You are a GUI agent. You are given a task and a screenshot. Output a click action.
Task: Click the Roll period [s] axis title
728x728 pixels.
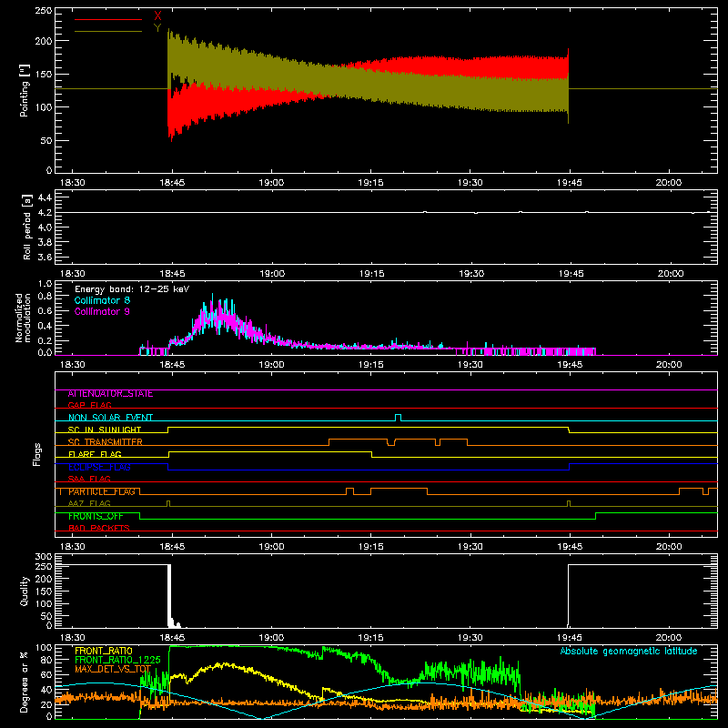(27, 227)
